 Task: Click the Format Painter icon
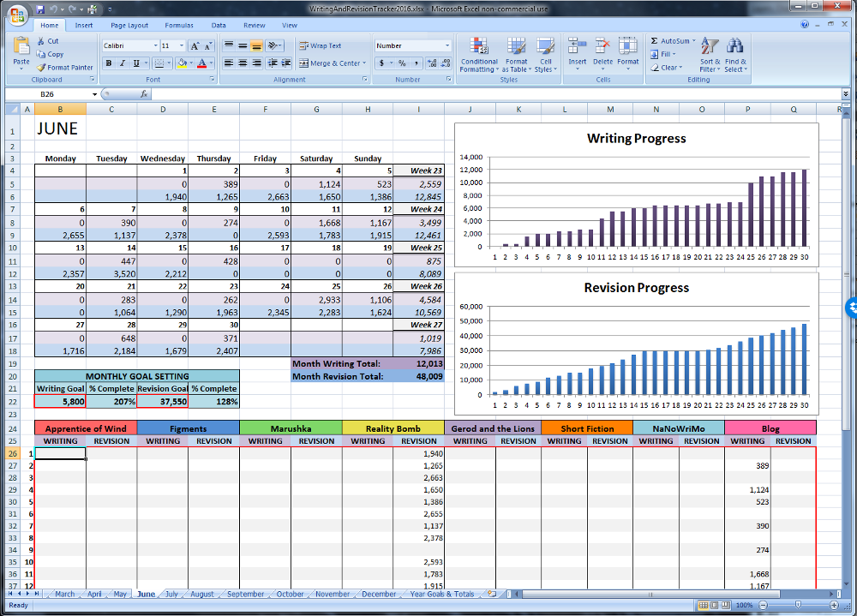pyautogui.click(x=41, y=67)
